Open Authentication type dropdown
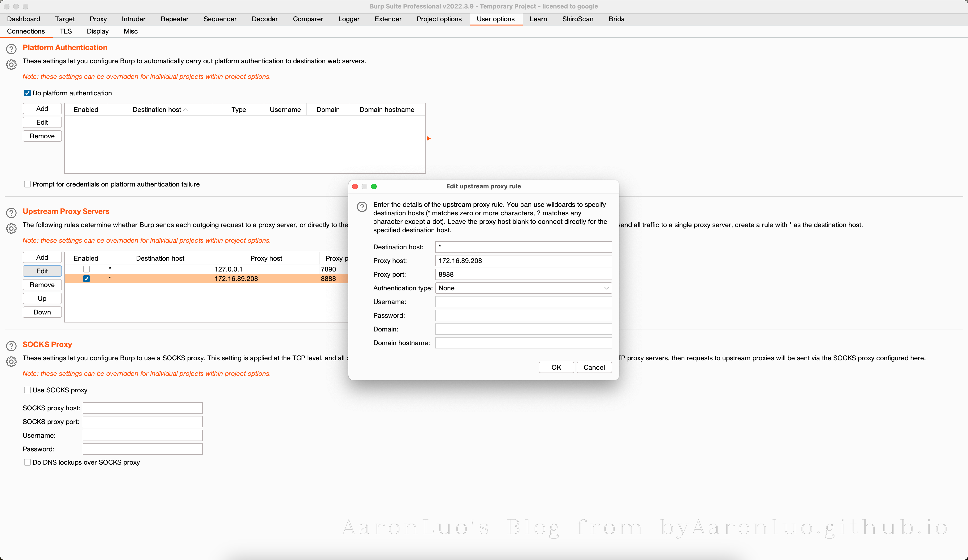 click(x=523, y=288)
